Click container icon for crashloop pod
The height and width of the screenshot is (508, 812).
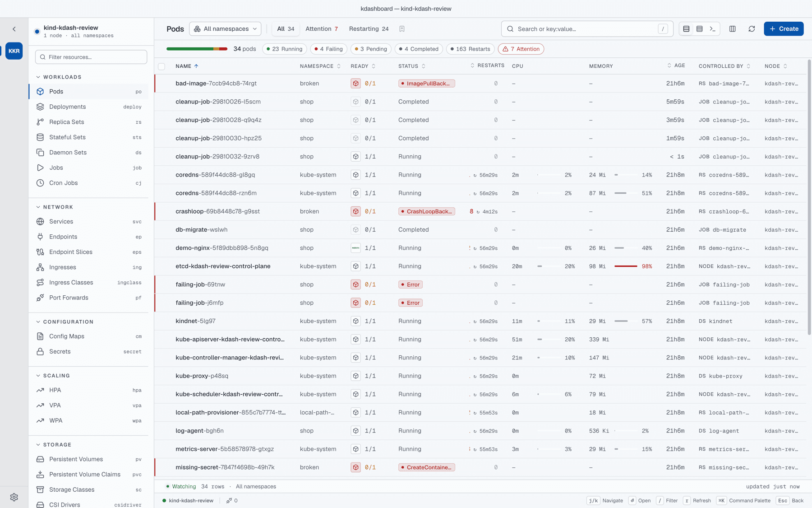tap(356, 211)
